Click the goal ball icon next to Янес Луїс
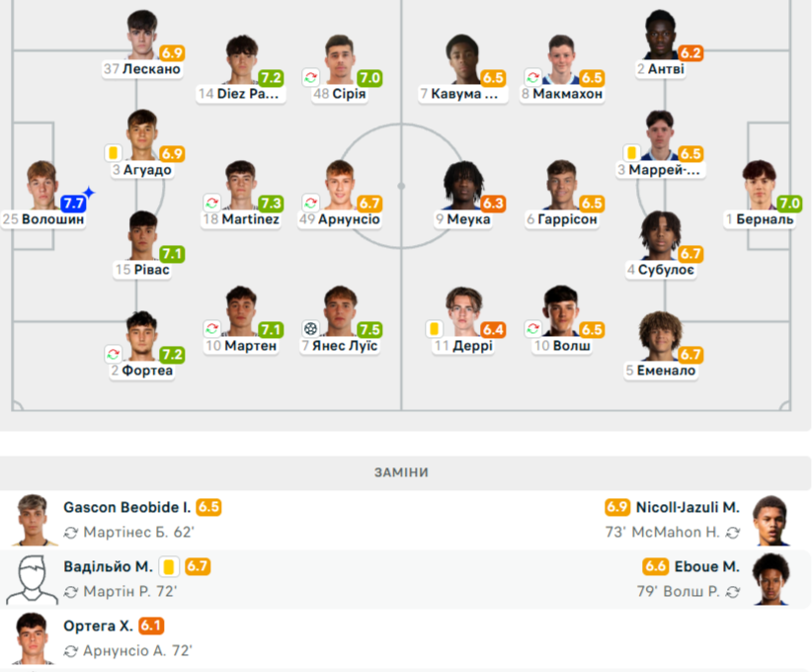Image resolution: width=812 pixels, height=672 pixels. click(311, 328)
